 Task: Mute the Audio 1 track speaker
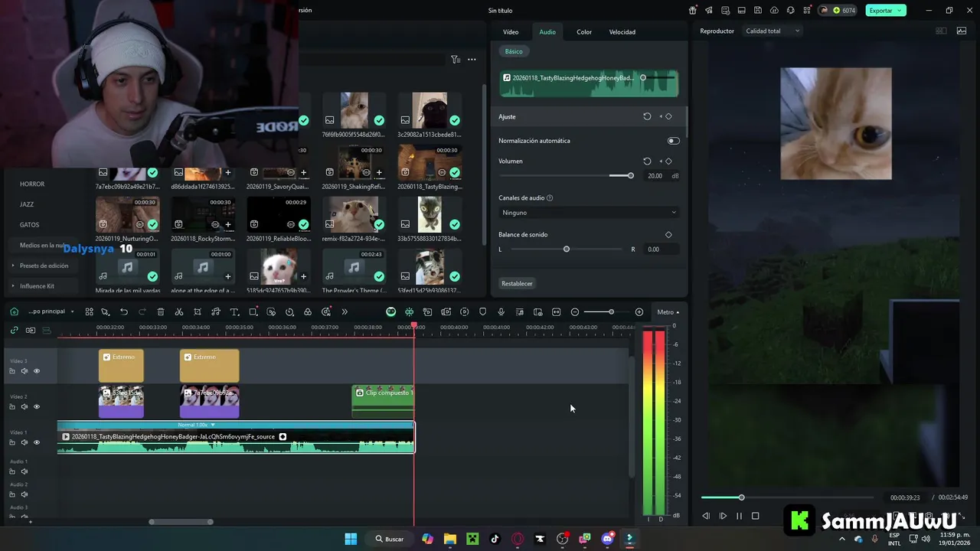pos(24,471)
